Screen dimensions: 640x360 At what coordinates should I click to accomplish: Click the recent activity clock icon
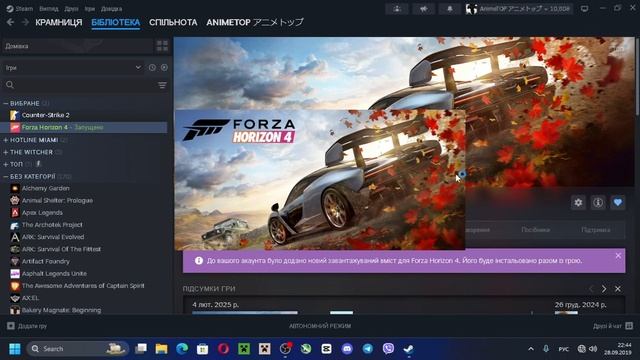(152, 68)
